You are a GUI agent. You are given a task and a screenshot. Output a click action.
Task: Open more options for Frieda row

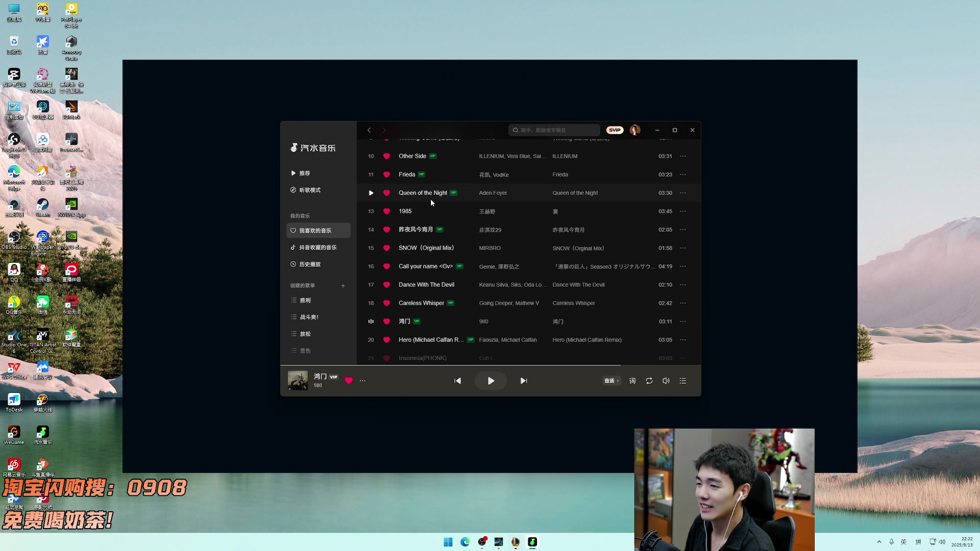click(x=683, y=174)
